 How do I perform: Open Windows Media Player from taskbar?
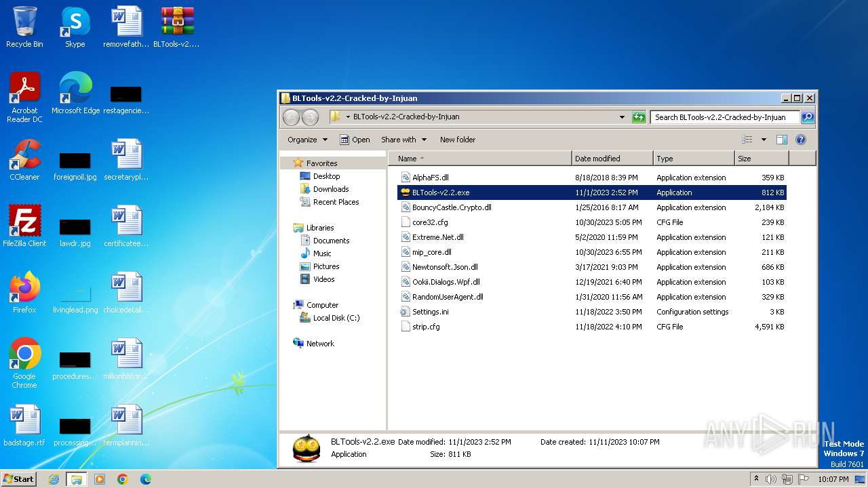click(x=100, y=479)
